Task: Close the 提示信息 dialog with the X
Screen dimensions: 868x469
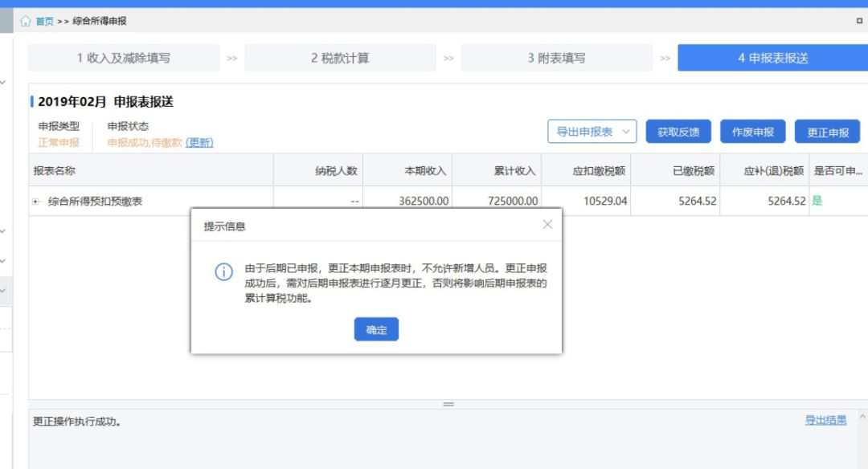Action: point(547,225)
